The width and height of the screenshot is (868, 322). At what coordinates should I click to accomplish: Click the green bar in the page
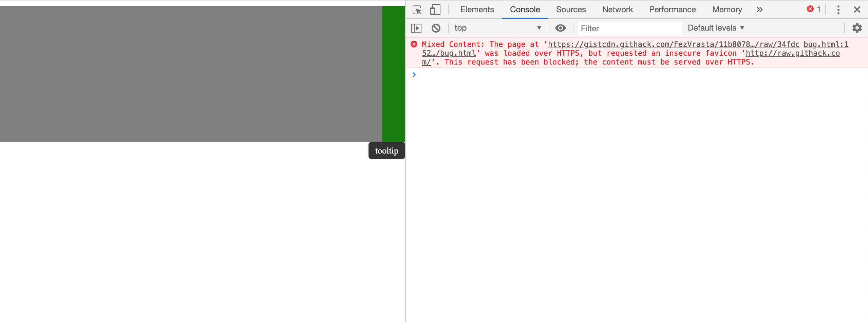pos(394,74)
